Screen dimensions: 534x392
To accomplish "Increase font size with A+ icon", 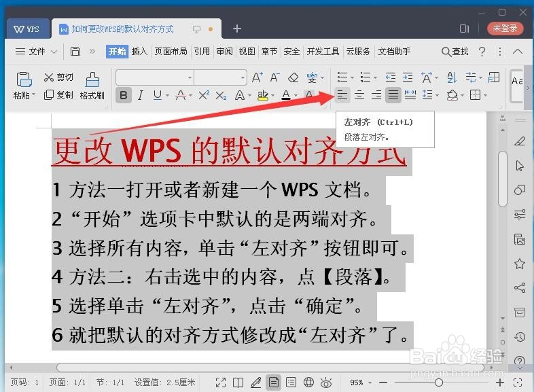I will (x=257, y=77).
